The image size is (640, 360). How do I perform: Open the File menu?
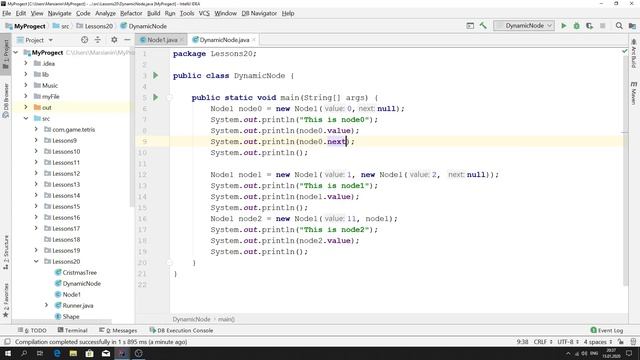click(7, 13)
